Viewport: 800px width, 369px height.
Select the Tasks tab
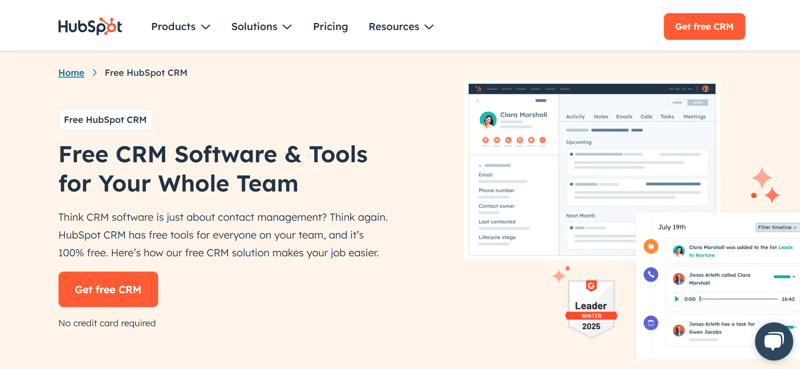[x=667, y=117]
